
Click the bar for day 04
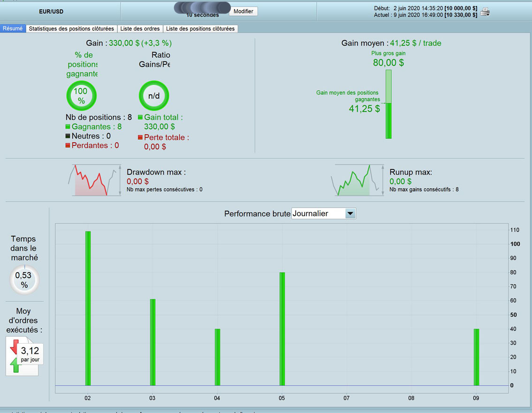point(218,357)
